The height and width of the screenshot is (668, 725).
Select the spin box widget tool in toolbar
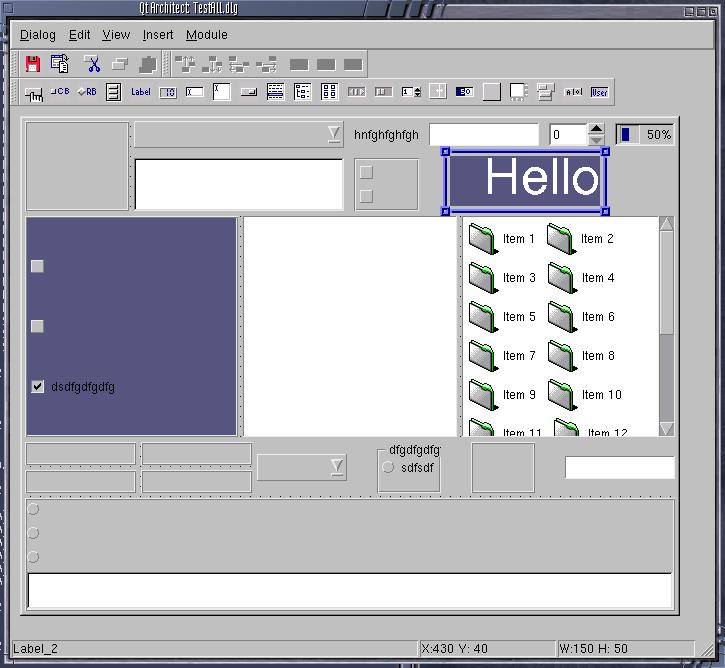pyautogui.click(x=411, y=92)
